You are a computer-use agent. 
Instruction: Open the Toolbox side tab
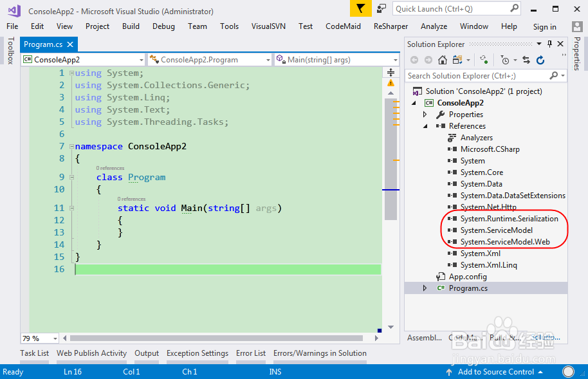coord(10,51)
